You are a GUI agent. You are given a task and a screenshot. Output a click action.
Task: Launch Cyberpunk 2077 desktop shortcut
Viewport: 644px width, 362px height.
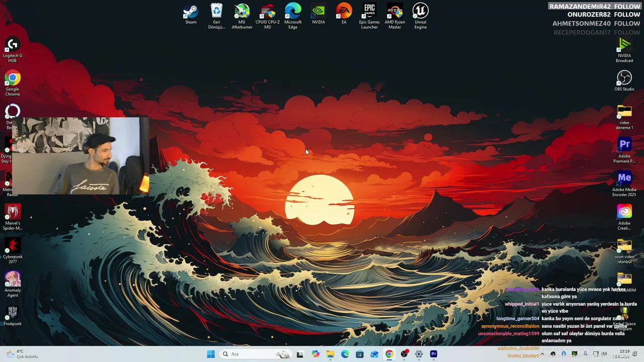pos(13,251)
